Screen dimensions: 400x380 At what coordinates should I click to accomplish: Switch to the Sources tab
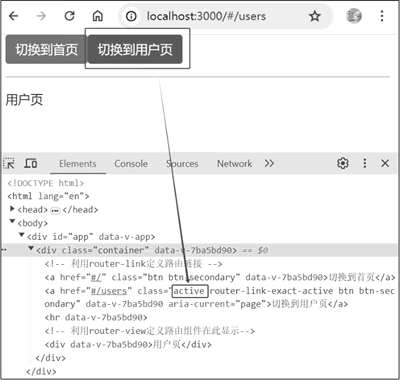182,164
